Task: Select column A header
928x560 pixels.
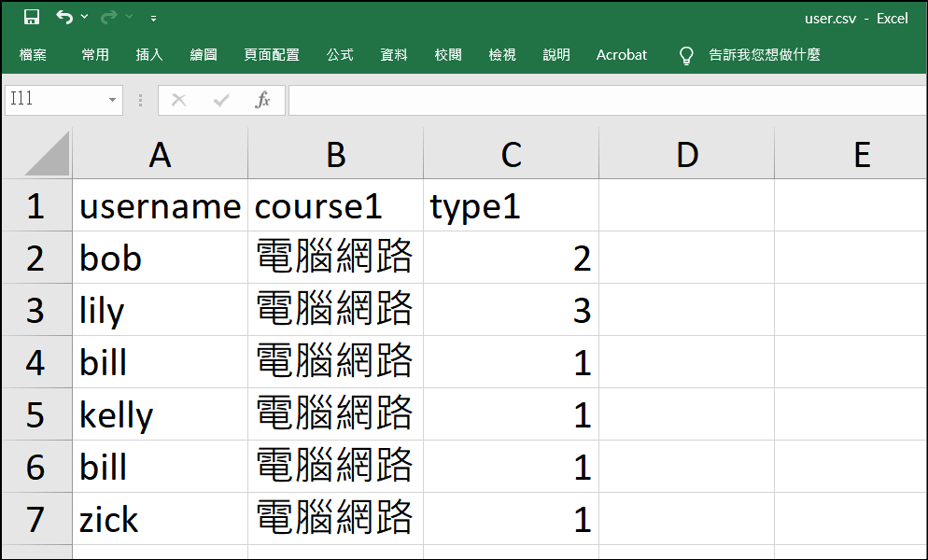Action: click(160, 153)
